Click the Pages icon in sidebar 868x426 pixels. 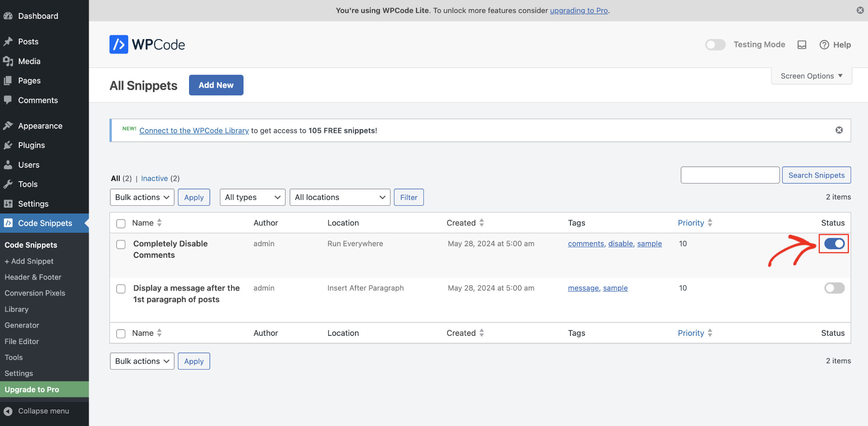tap(8, 80)
